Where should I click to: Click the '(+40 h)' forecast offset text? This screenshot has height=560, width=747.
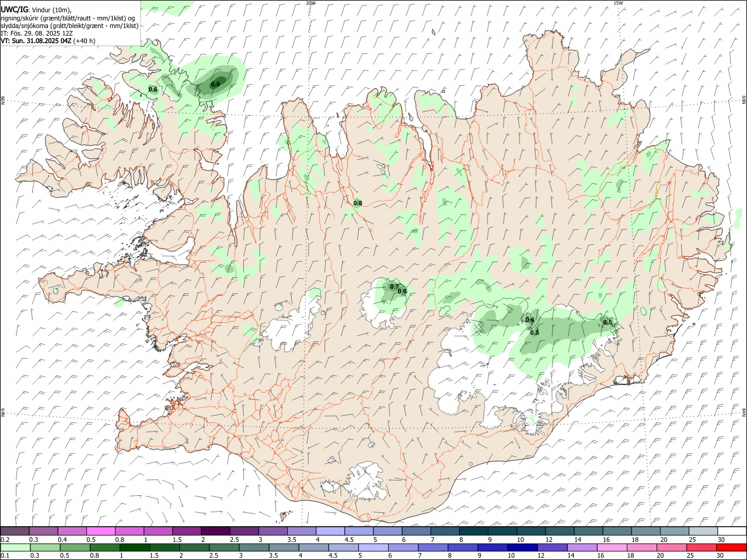pyautogui.click(x=85, y=41)
